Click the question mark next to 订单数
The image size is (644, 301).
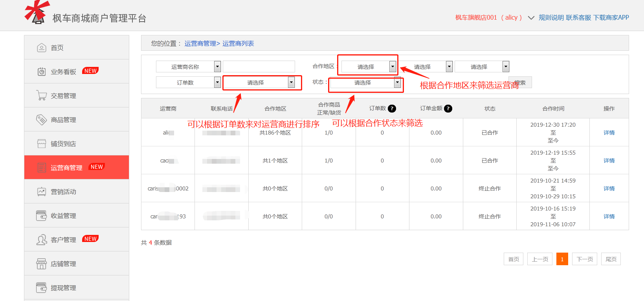point(392,109)
